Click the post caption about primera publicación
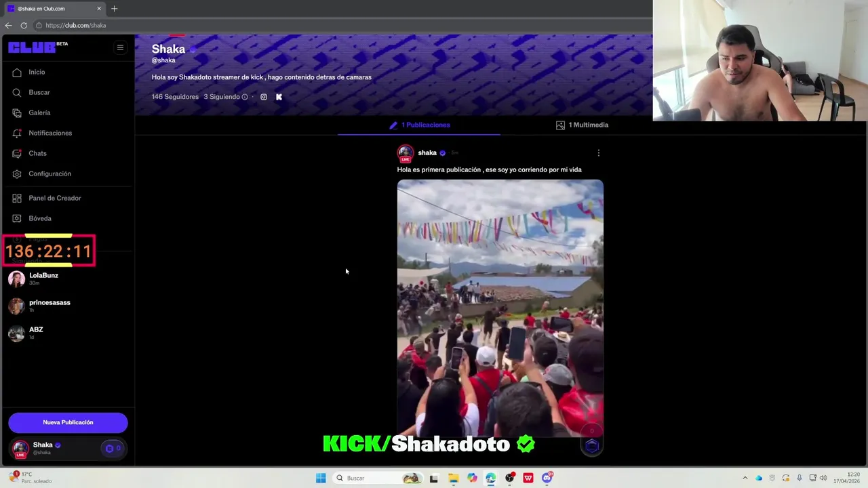The width and height of the screenshot is (868, 488). click(x=489, y=170)
